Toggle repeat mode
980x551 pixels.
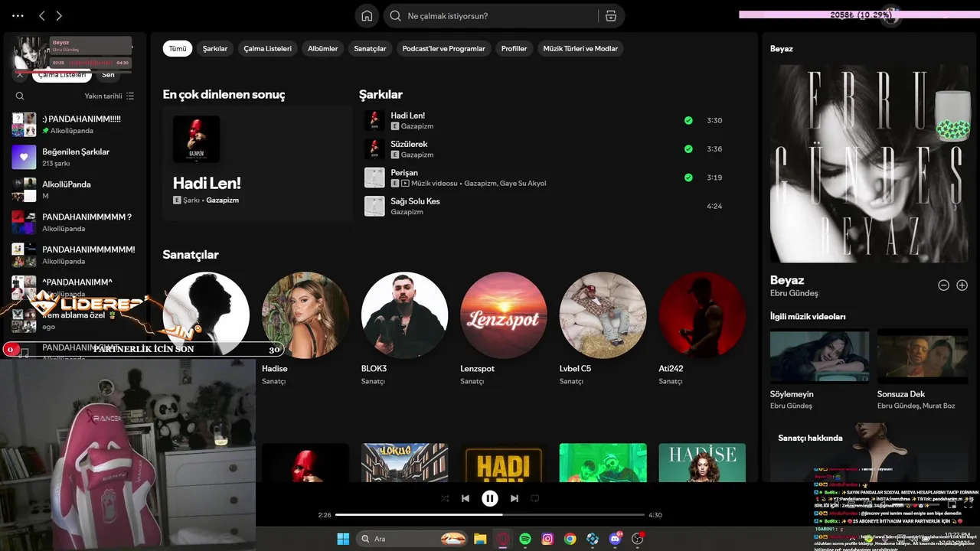pos(535,498)
